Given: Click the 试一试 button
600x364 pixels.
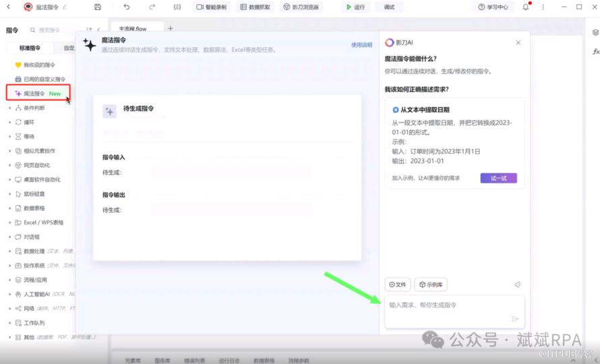Looking at the screenshot, I should coord(498,178).
